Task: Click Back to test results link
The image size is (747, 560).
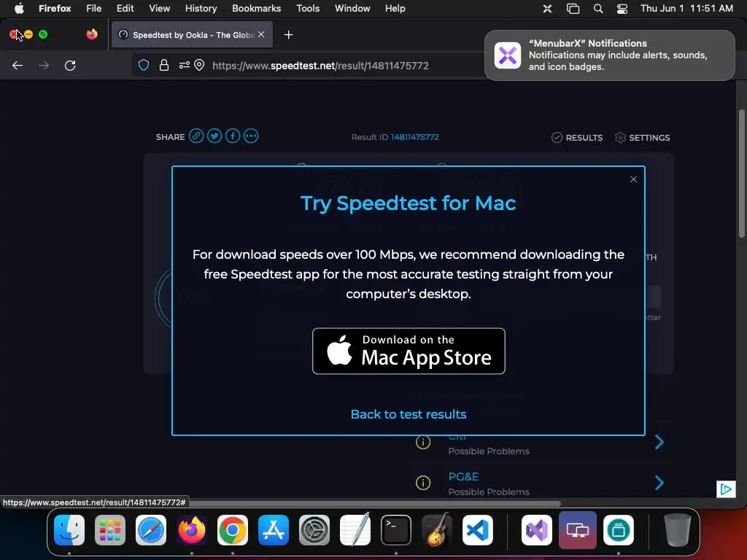Action: [x=409, y=414]
